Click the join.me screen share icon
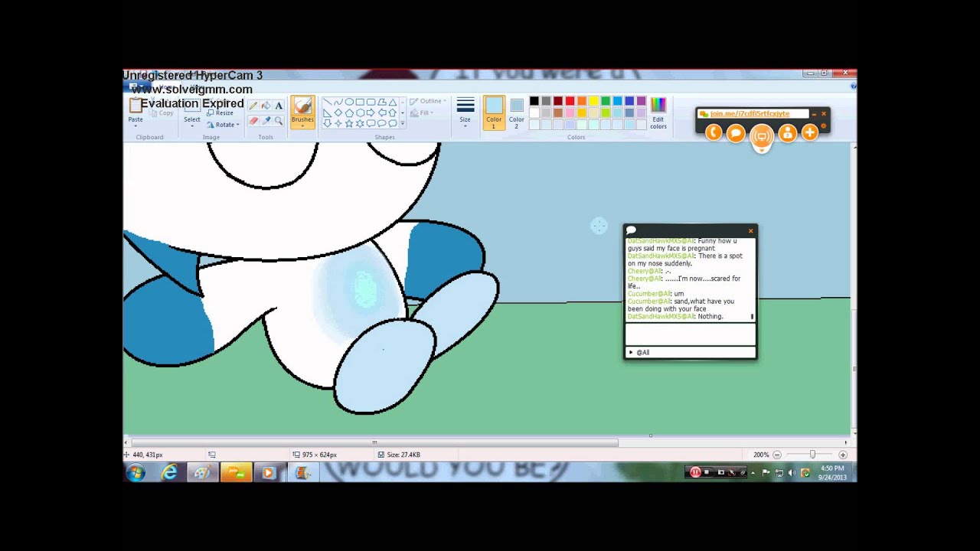Viewport: 980px width, 551px height. point(761,136)
